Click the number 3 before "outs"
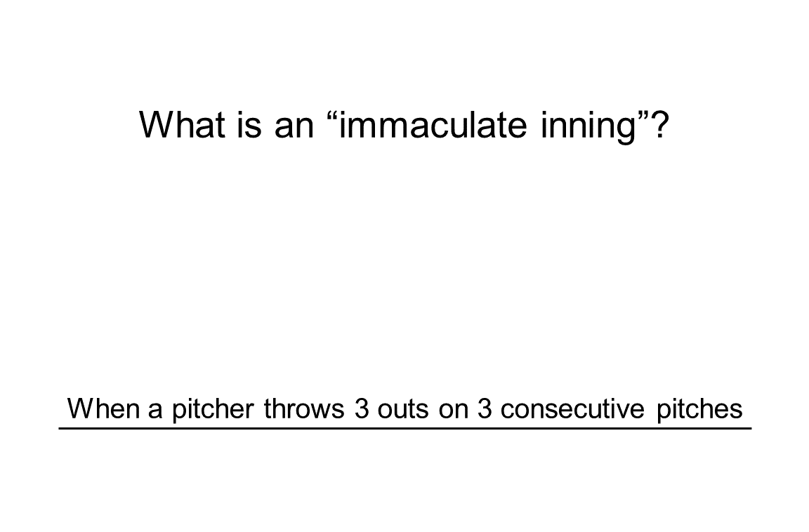809x532 pixels. pyautogui.click(x=362, y=408)
